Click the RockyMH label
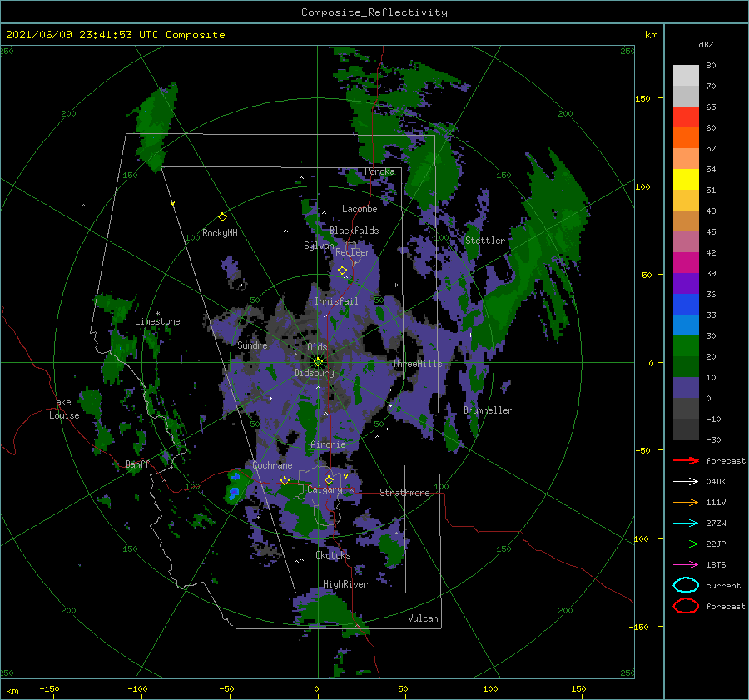This screenshot has width=749, height=700. point(220,233)
